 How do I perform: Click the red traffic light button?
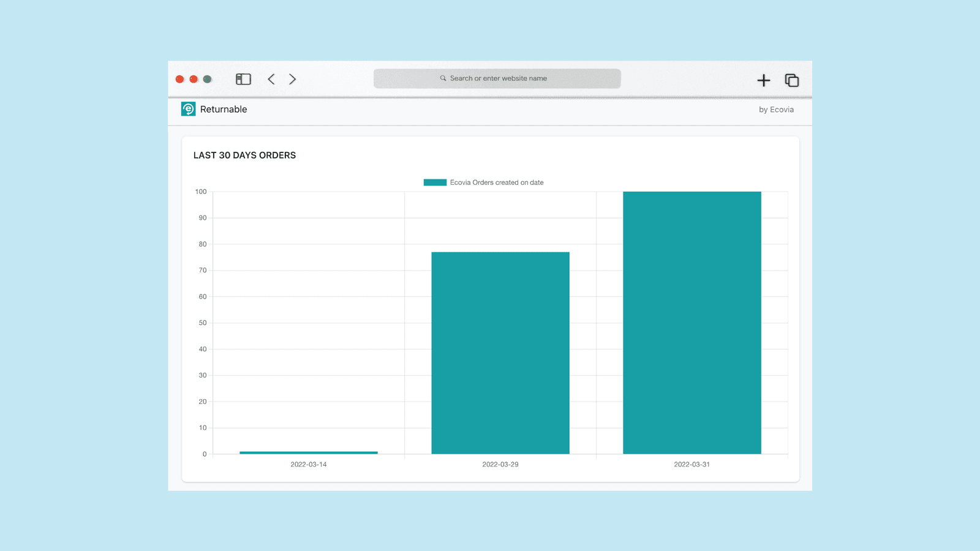tap(179, 79)
